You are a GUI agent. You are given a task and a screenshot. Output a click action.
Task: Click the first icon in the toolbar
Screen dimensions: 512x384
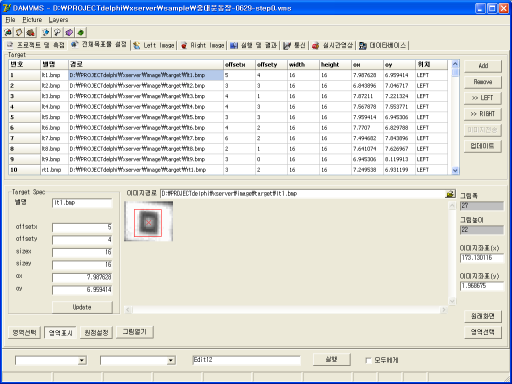pos(8,32)
